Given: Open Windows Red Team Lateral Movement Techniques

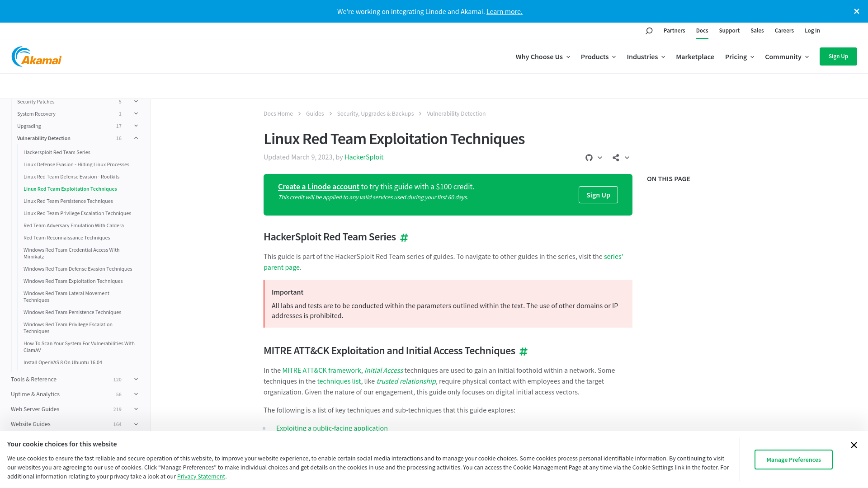Looking at the screenshot, I should pyautogui.click(x=66, y=296).
